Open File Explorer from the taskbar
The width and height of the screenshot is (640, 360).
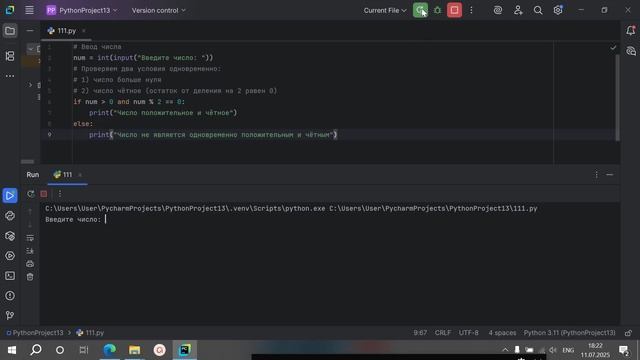pos(134,350)
